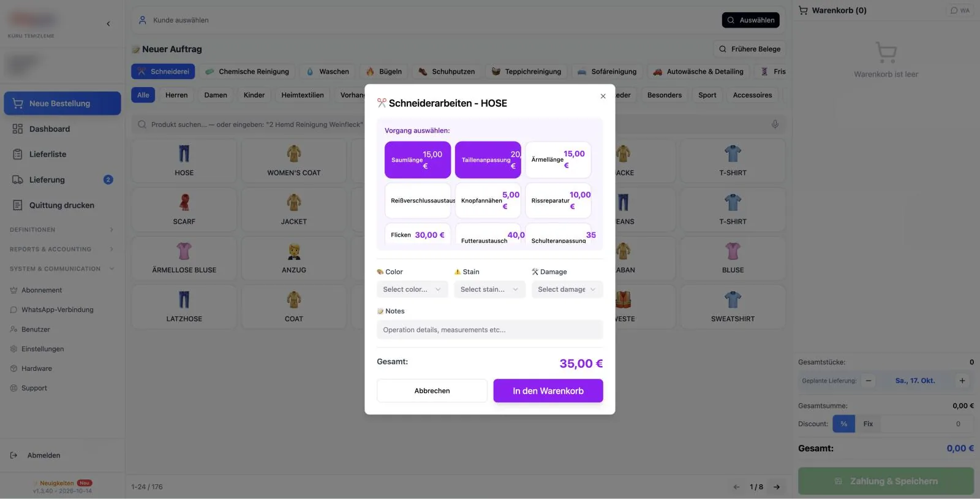
Task: Increase planned delivery date with plus
Action: pyautogui.click(x=962, y=381)
